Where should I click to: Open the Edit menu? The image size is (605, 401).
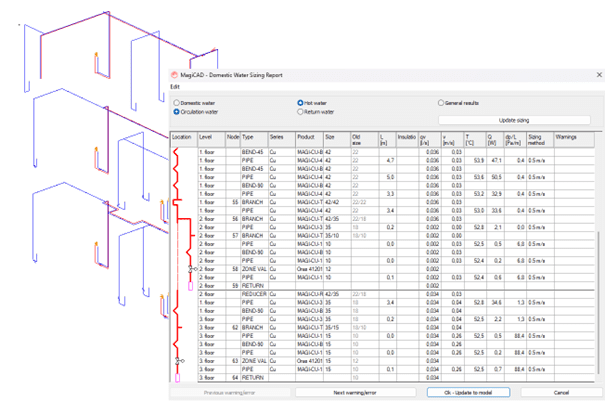pyautogui.click(x=175, y=86)
